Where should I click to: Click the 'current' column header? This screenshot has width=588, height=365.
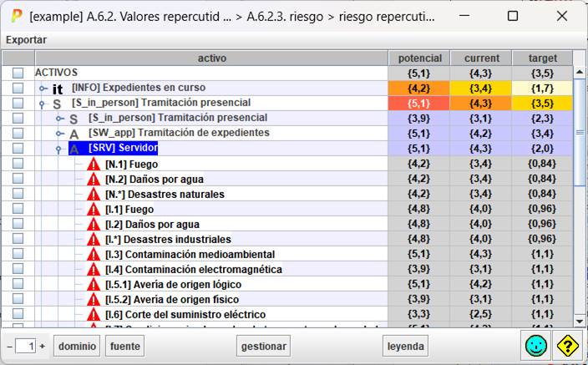(x=481, y=58)
